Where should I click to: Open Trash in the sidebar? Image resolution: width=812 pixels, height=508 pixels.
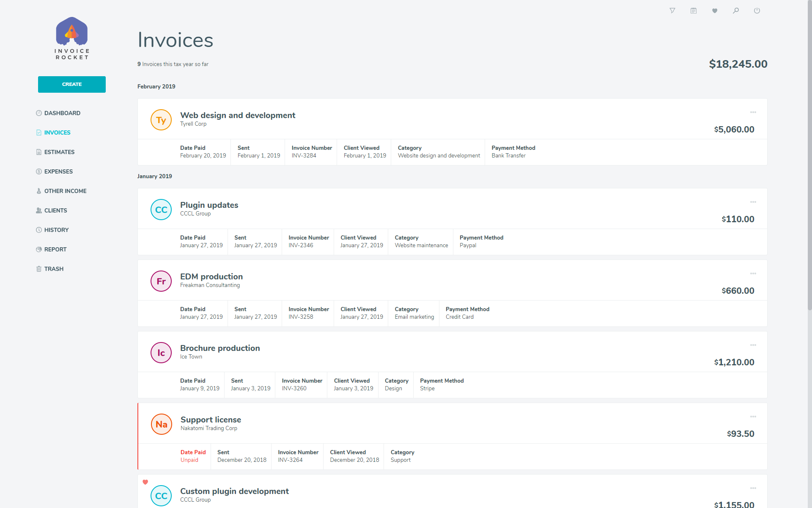point(54,269)
